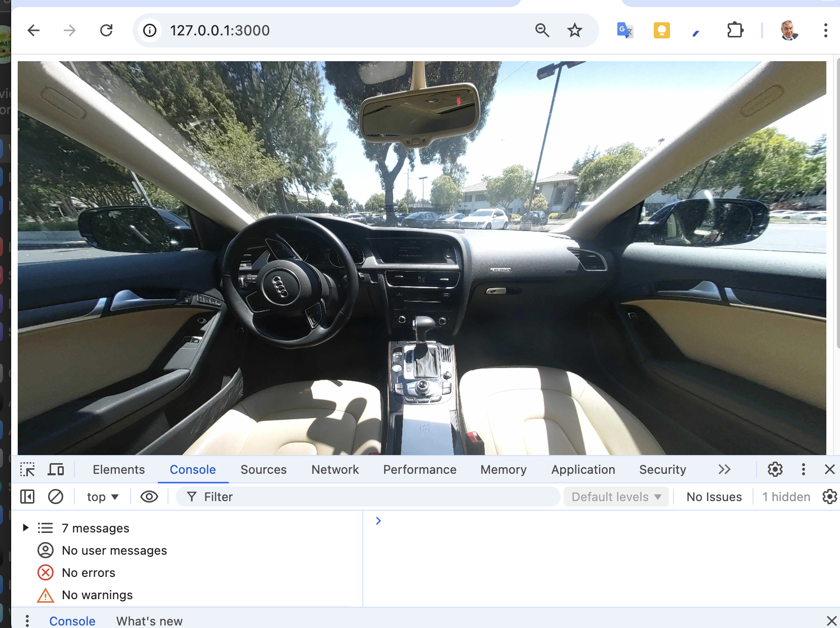Click the console prompt chevron
Viewport: 840px width, 628px height.
coord(378,521)
